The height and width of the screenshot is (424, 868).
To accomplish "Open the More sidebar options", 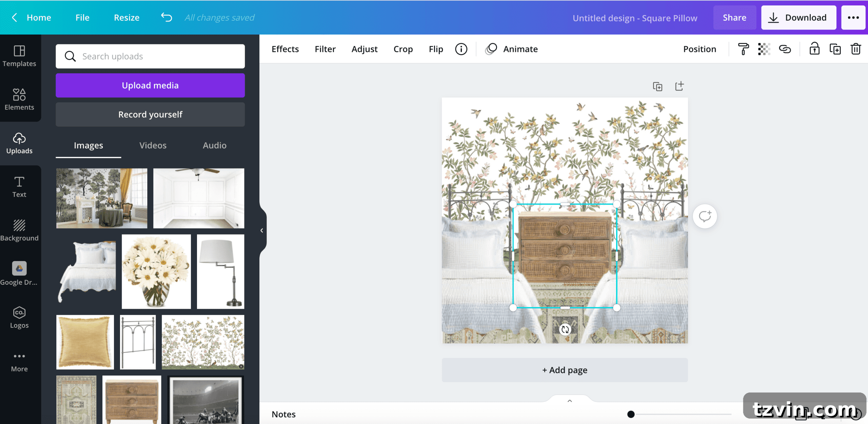I will point(19,362).
